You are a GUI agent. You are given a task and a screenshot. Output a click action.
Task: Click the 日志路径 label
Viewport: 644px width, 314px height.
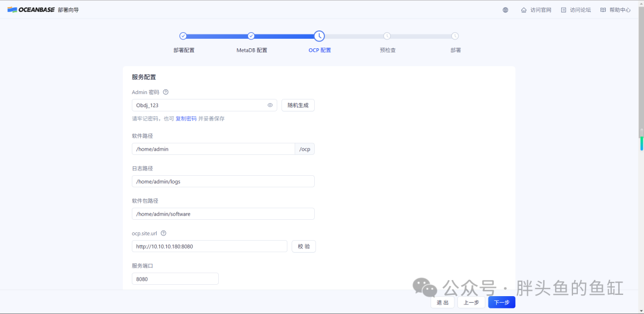point(142,168)
